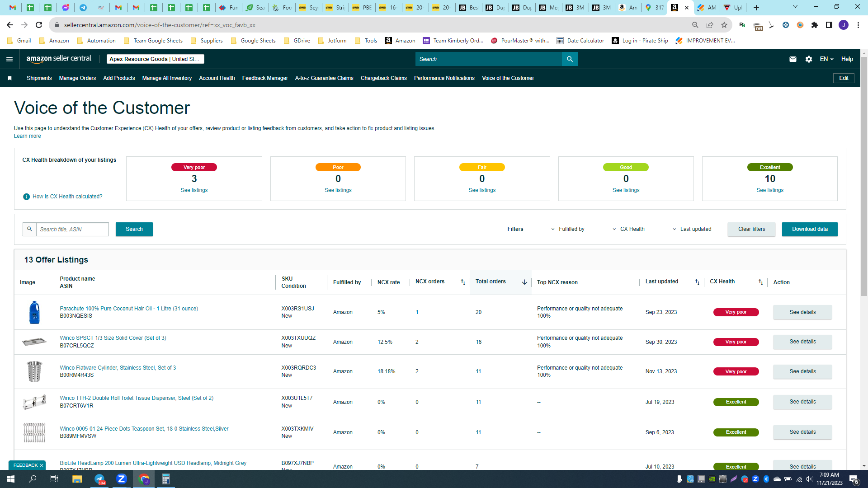The width and height of the screenshot is (868, 488).
Task: See details for Winco TTH-2 Toilet Tissue Dispenser
Action: 802,402
